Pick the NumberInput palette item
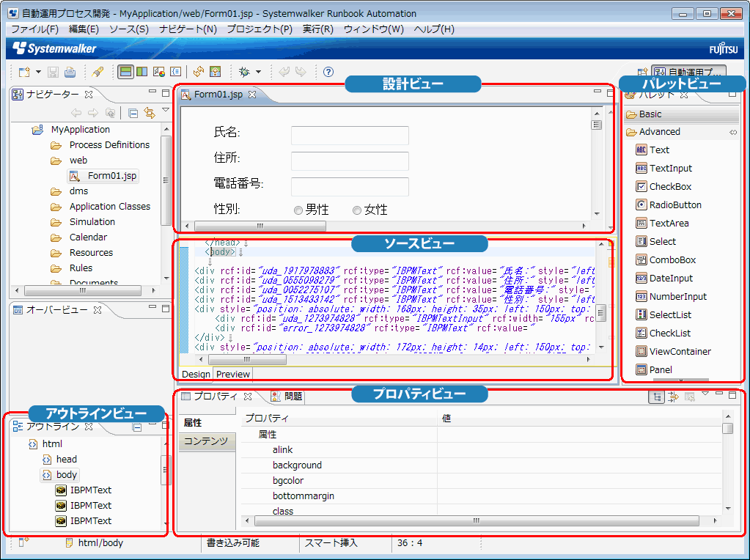The height and width of the screenshot is (560, 750). [x=671, y=297]
